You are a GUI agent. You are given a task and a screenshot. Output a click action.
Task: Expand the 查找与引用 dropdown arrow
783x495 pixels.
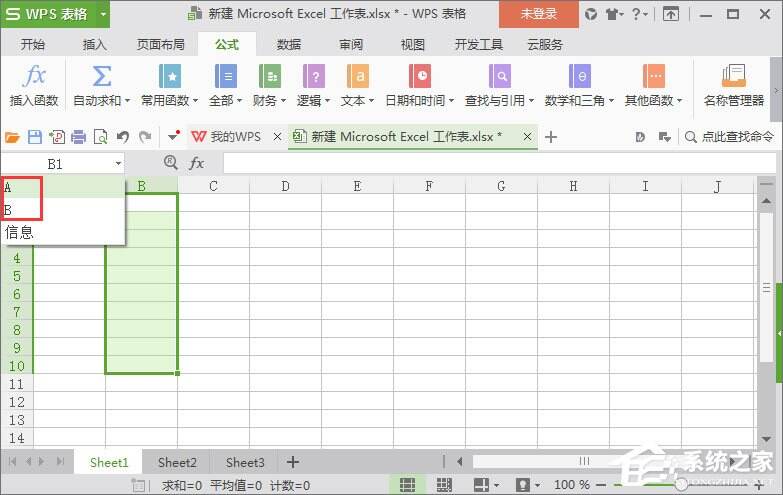(531, 101)
